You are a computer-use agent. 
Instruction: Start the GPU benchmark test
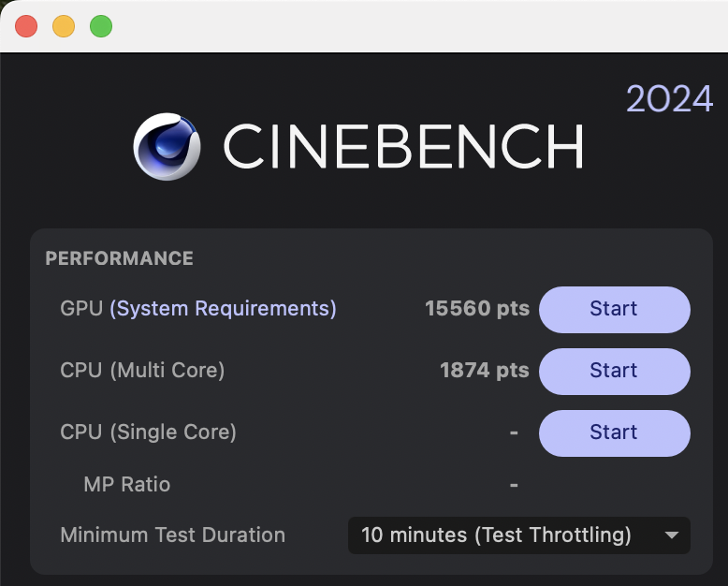[x=614, y=309]
